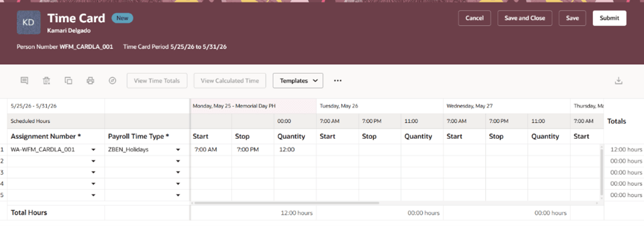Expand row 4 Assignment Number dropdown
The image size is (644, 226).
94,184
